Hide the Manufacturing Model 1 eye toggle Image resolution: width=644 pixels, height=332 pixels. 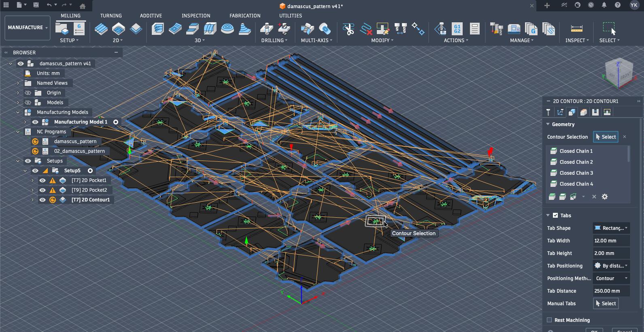[35, 122]
